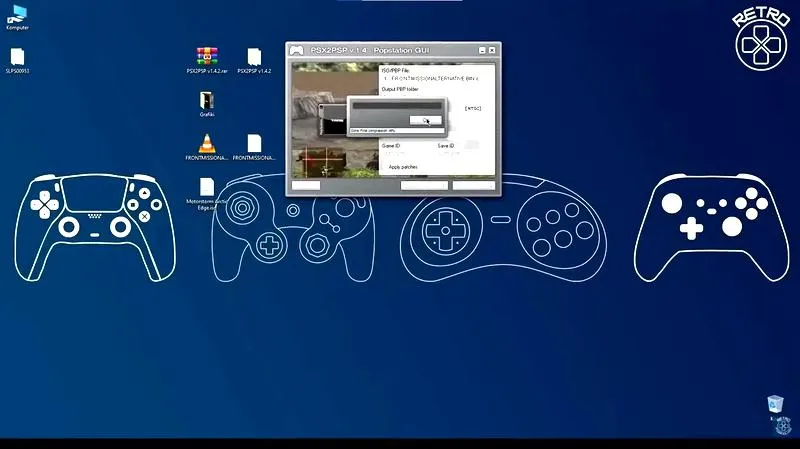Close the PSX2PSP Popstation GUI window
Image resolution: width=800 pixels, height=449 pixels.
pos(492,50)
